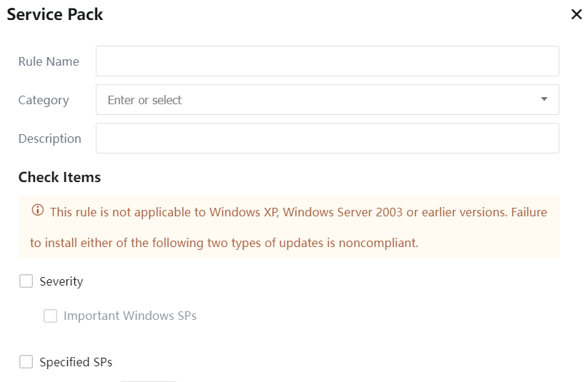Click the Category field label
This screenshot has height=382, width=588.
coord(44,100)
